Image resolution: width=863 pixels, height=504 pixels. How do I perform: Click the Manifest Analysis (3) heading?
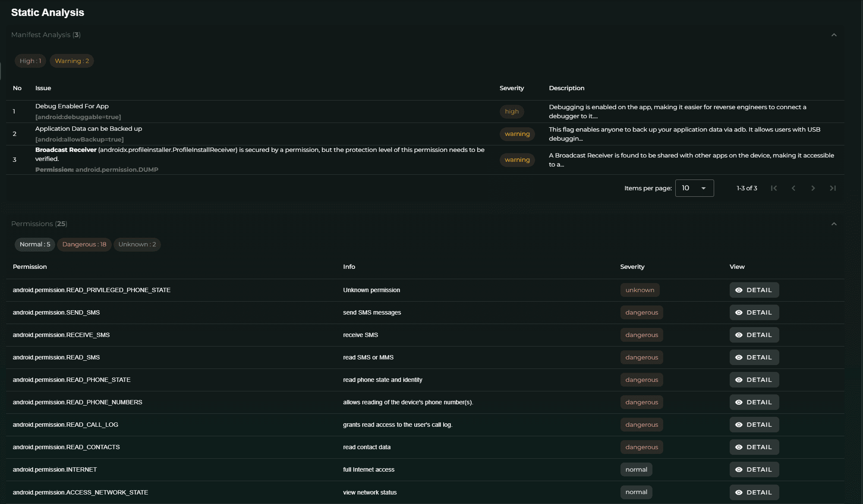coord(46,35)
